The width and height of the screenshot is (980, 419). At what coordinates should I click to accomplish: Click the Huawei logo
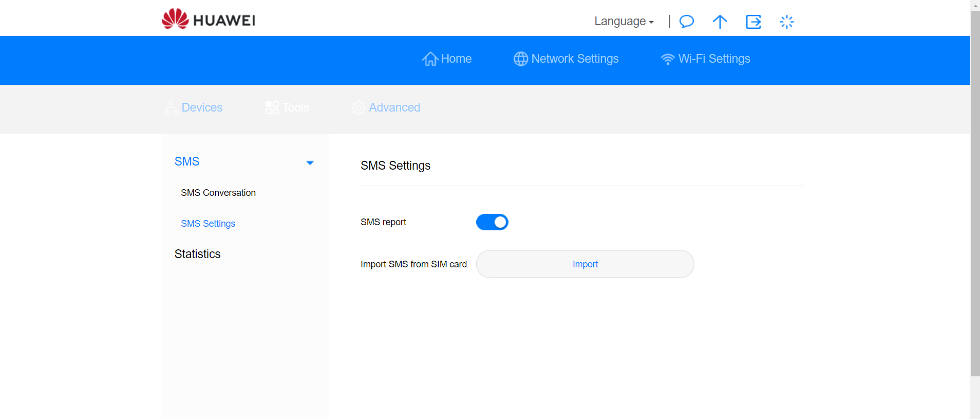209,19
